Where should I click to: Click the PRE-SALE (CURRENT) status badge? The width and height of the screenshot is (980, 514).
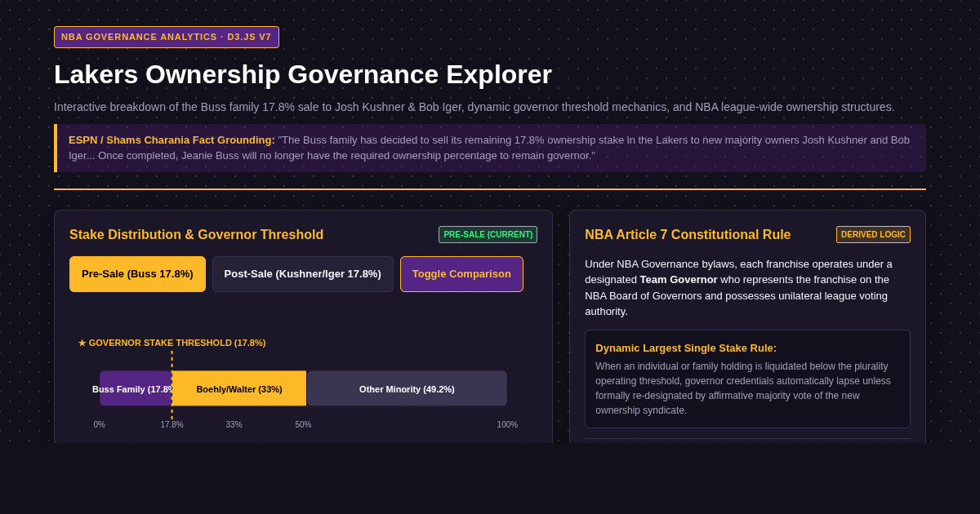click(488, 235)
